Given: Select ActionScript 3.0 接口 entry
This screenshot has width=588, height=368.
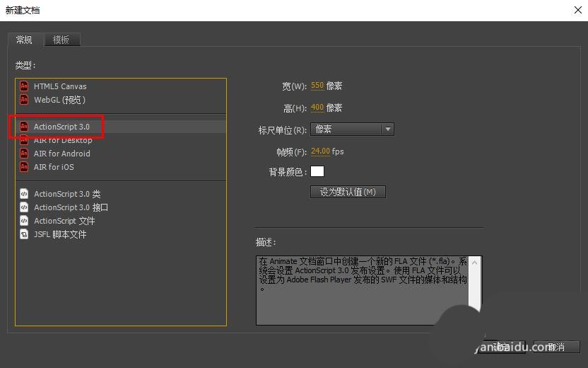Looking at the screenshot, I should (x=71, y=207).
